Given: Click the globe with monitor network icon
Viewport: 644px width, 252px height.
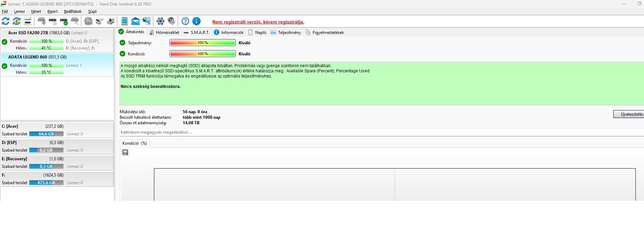Looking at the screenshot, I should [147, 21].
